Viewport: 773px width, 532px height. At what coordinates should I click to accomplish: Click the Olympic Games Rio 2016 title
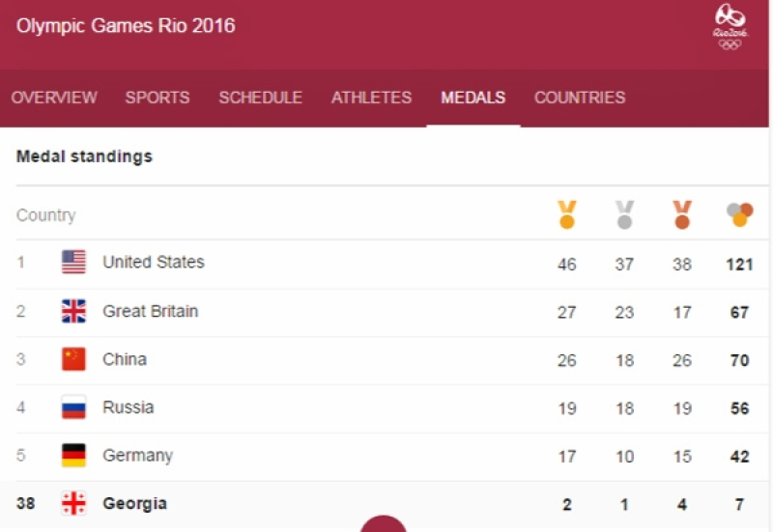click(126, 26)
